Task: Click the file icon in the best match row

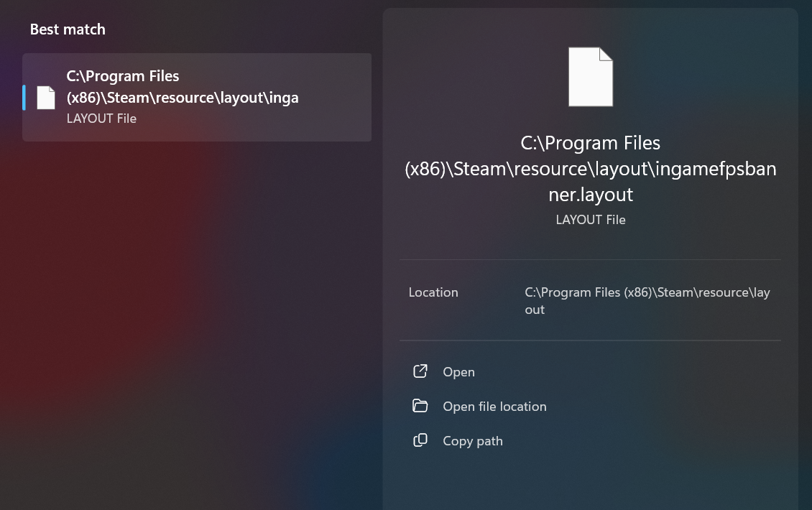Action: (x=46, y=98)
